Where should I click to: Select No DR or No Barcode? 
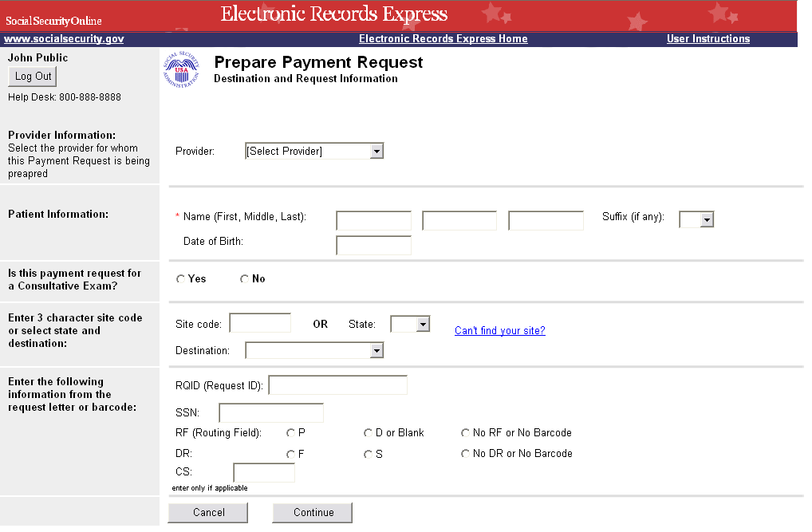point(465,454)
